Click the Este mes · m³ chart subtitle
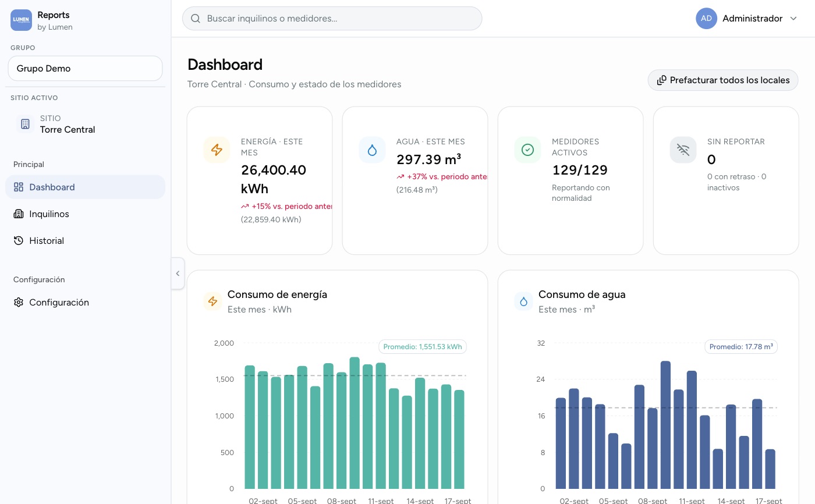The width and height of the screenshot is (815, 504). pos(566,310)
